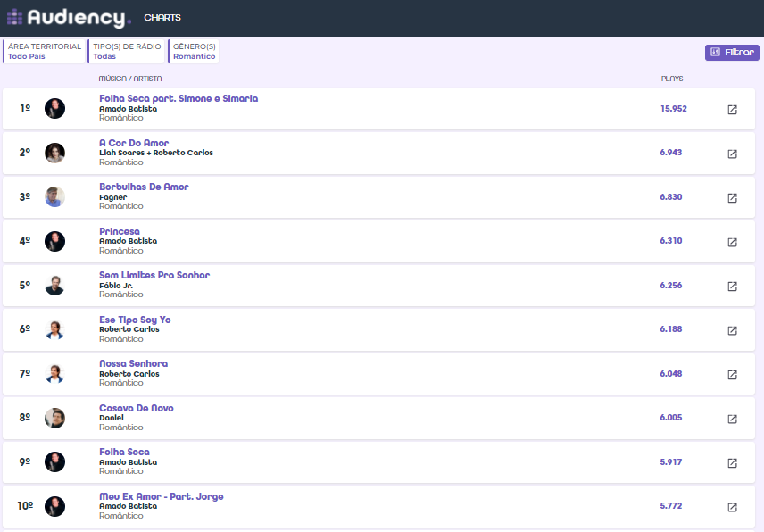Viewport: 764px width, 532px height.
Task: Click the 10º rank number
Action: coord(25,506)
